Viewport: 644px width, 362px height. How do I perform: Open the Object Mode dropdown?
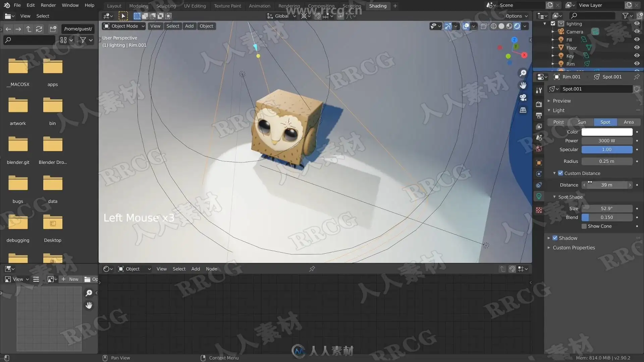[124, 26]
